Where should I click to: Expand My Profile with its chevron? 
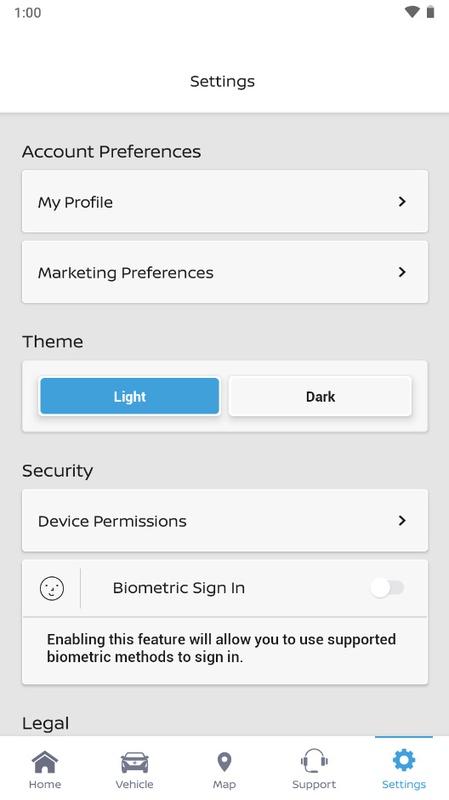point(402,202)
